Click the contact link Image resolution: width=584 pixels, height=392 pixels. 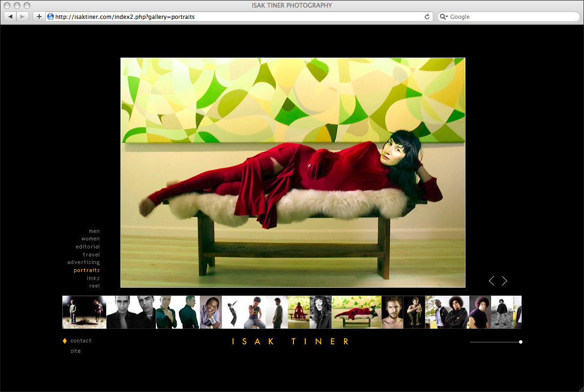click(81, 341)
